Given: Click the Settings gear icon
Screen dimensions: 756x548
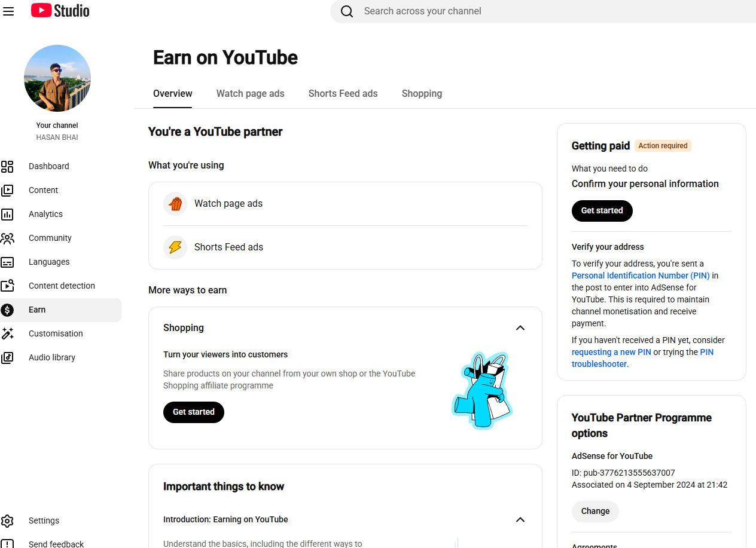Looking at the screenshot, I should [7, 521].
